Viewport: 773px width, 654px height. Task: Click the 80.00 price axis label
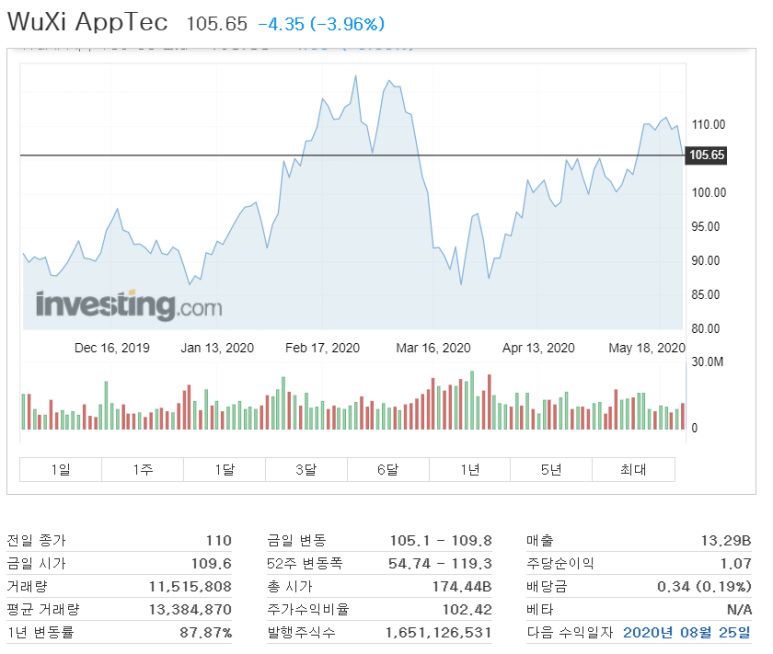pyautogui.click(x=705, y=329)
